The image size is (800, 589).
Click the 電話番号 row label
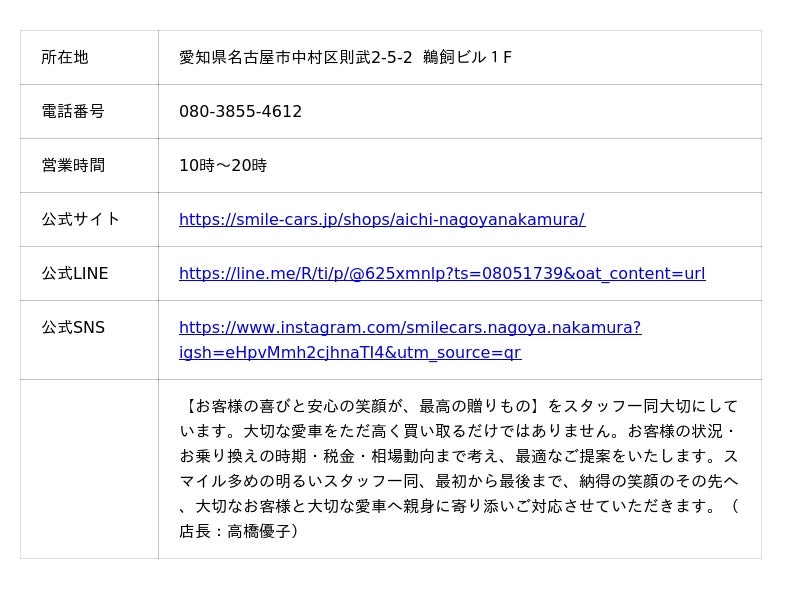click(73, 111)
